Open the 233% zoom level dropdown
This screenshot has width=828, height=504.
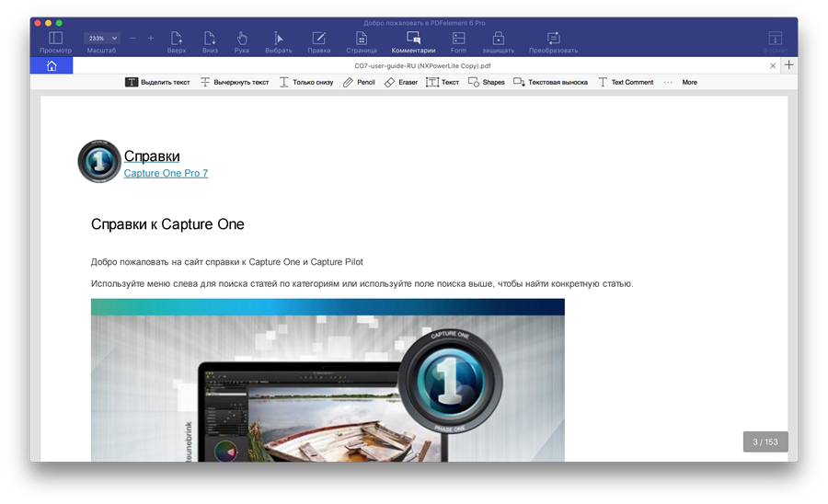click(x=102, y=38)
